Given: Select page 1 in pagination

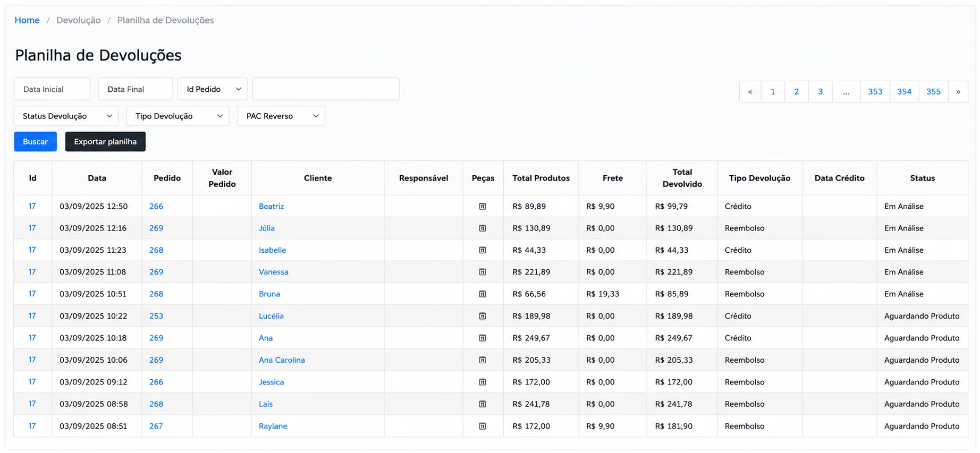Looking at the screenshot, I should click(x=773, y=92).
